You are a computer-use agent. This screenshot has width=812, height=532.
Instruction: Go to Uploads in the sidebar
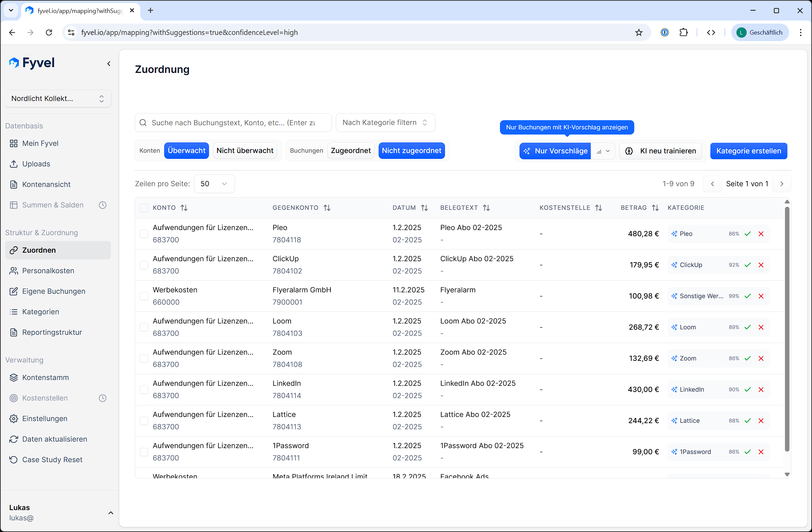58,164
